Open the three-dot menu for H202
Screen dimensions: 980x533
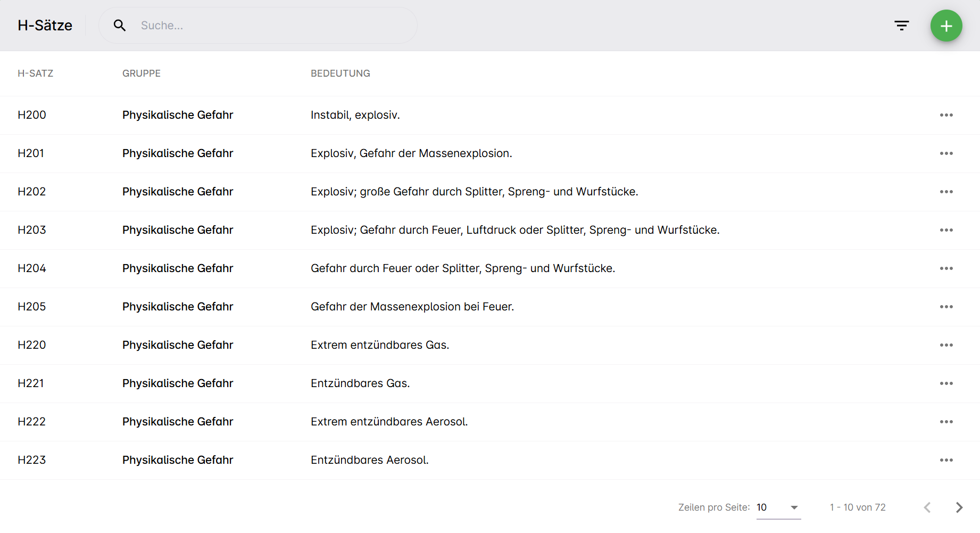click(x=946, y=192)
